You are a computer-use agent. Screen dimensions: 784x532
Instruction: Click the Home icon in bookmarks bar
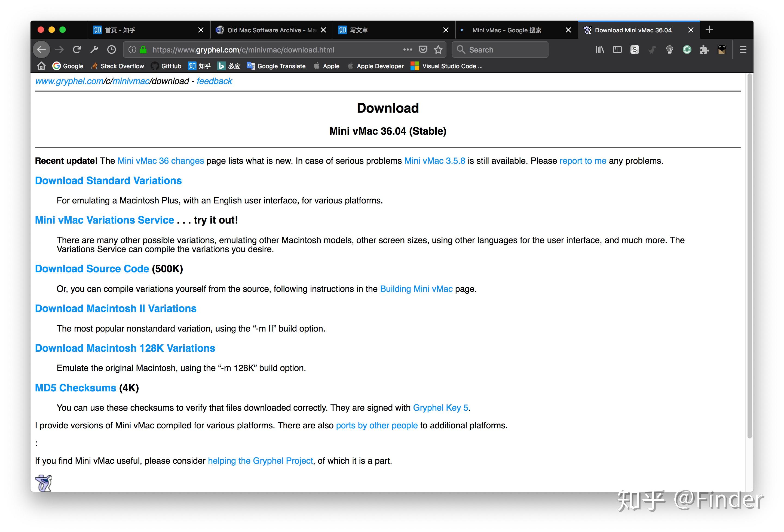tap(41, 66)
